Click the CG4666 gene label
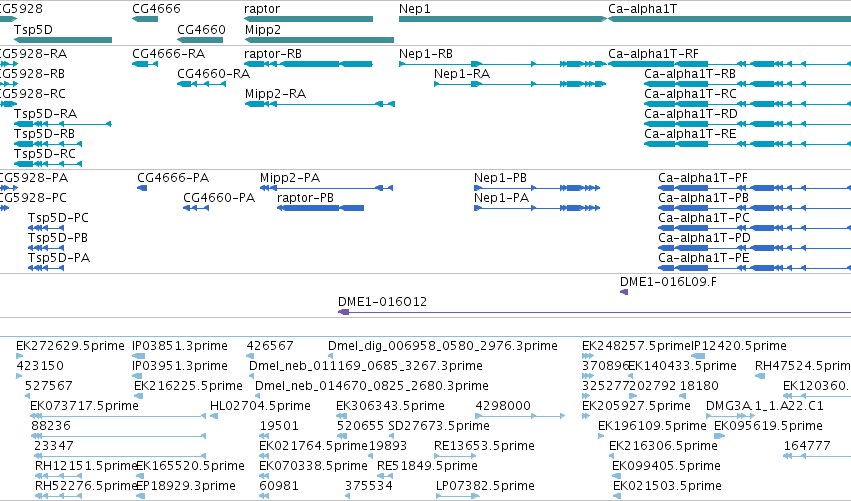This screenshot has height=501, width=851. (156, 9)
